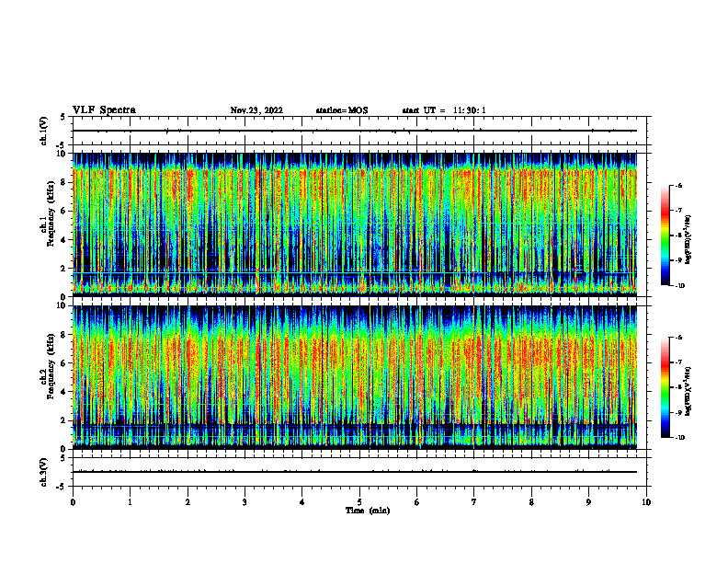Click time axis tick label '7'
Image resolution: width=728 pixels, height=563 pixels.
pos(474,502)
